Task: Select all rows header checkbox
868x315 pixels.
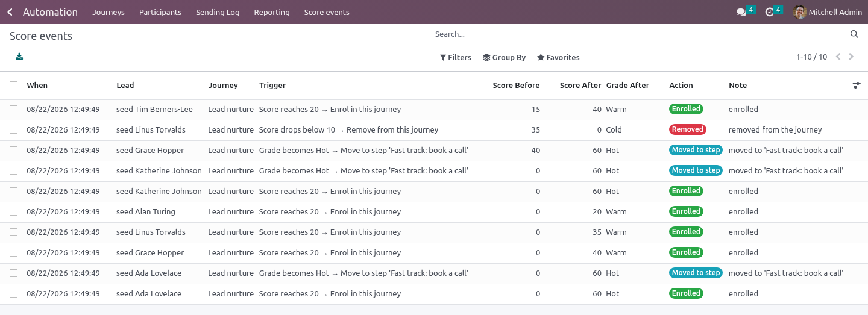Action: coord(13,86)
